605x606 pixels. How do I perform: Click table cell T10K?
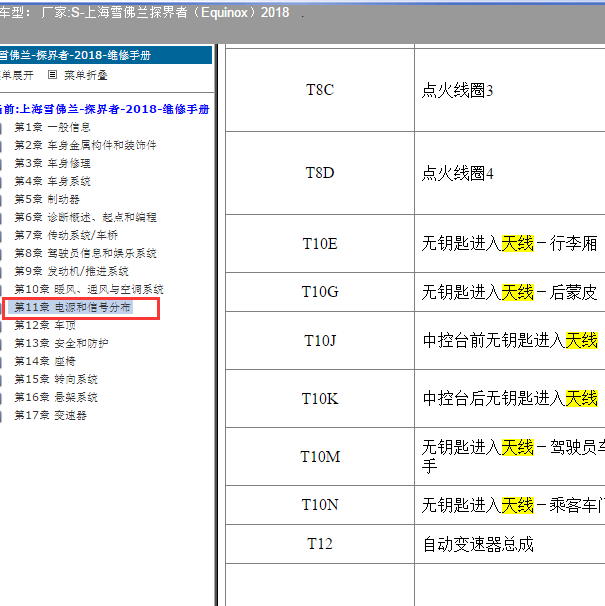tap(320, 398)
